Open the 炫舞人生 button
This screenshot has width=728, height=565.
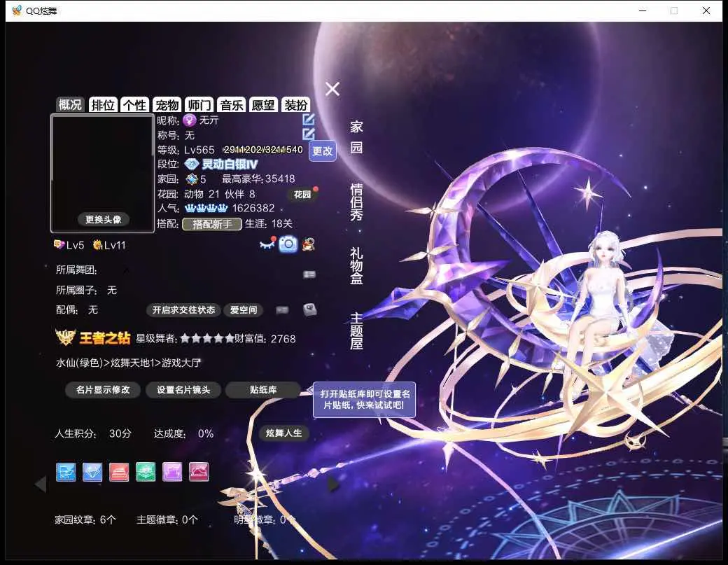tap(283, 433)
